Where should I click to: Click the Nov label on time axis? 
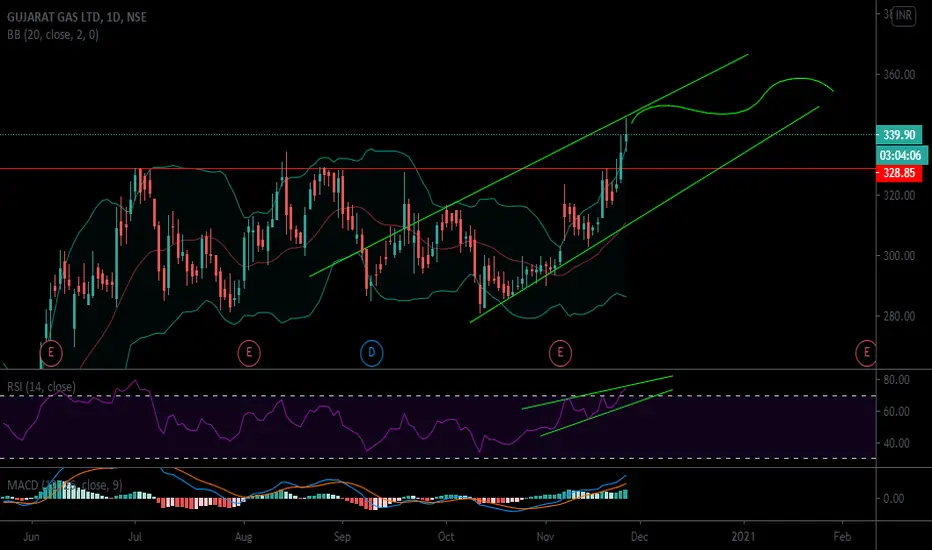coord(545,537)
